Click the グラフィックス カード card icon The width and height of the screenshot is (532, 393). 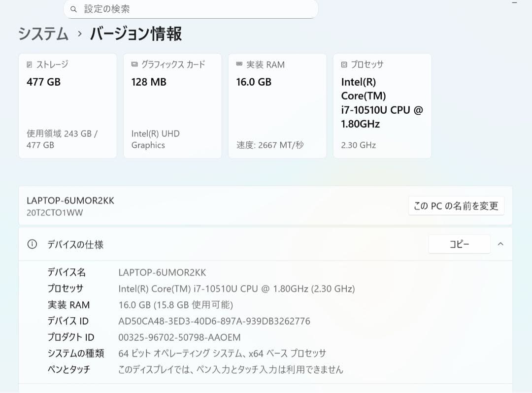[x=133, y=64]
